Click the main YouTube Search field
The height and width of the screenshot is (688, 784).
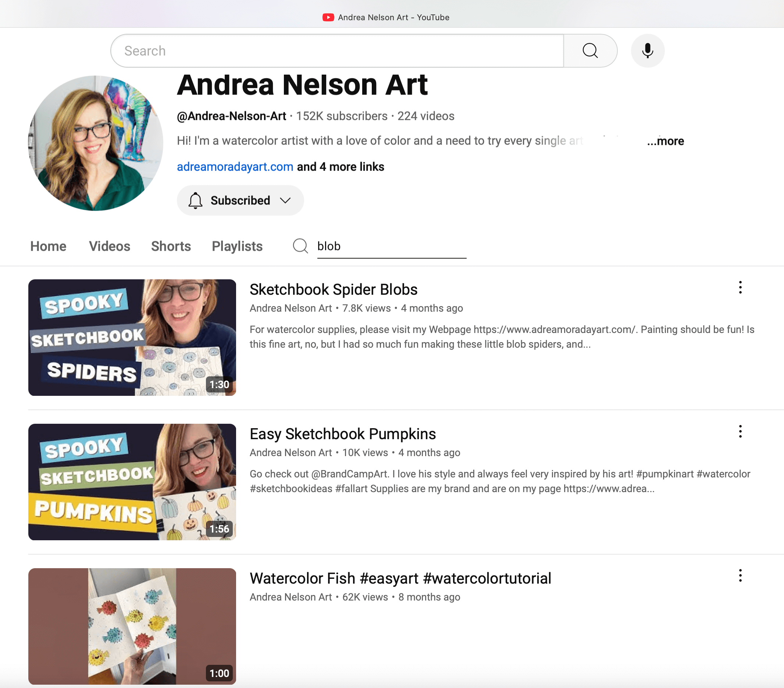click(337, 51)
